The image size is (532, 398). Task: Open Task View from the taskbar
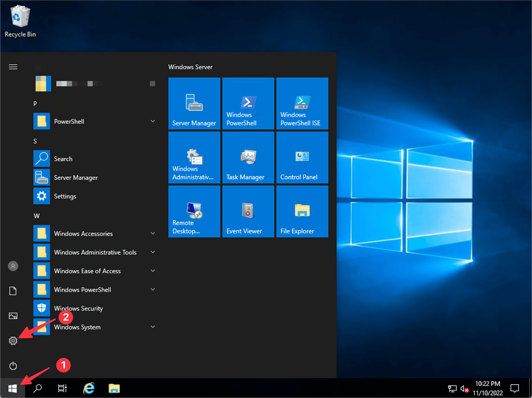tap(62, 388)
